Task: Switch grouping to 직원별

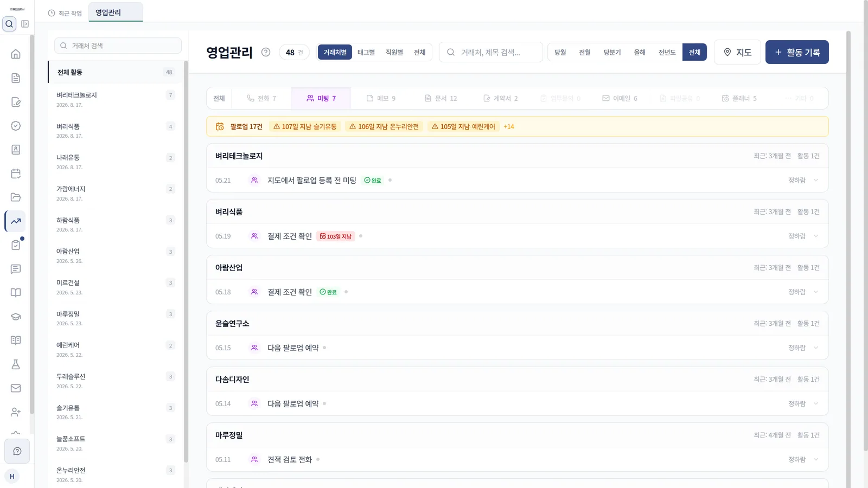Action: pos(394,52)
